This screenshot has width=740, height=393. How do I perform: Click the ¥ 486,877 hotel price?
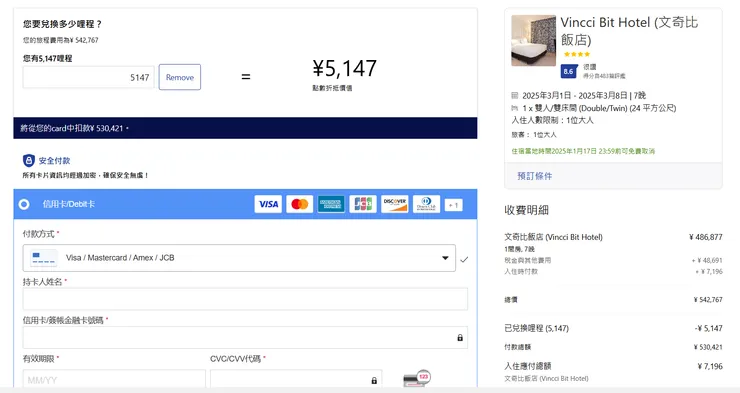[706, 237]
